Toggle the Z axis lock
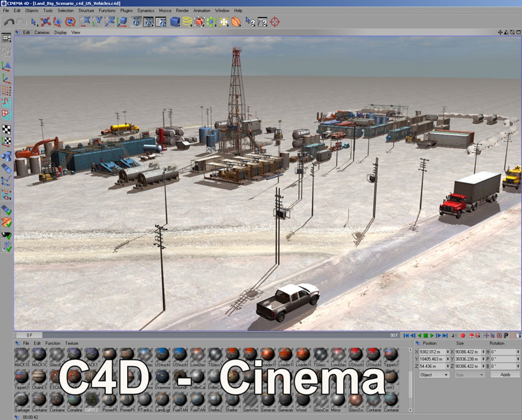 [x=110, y=22]
